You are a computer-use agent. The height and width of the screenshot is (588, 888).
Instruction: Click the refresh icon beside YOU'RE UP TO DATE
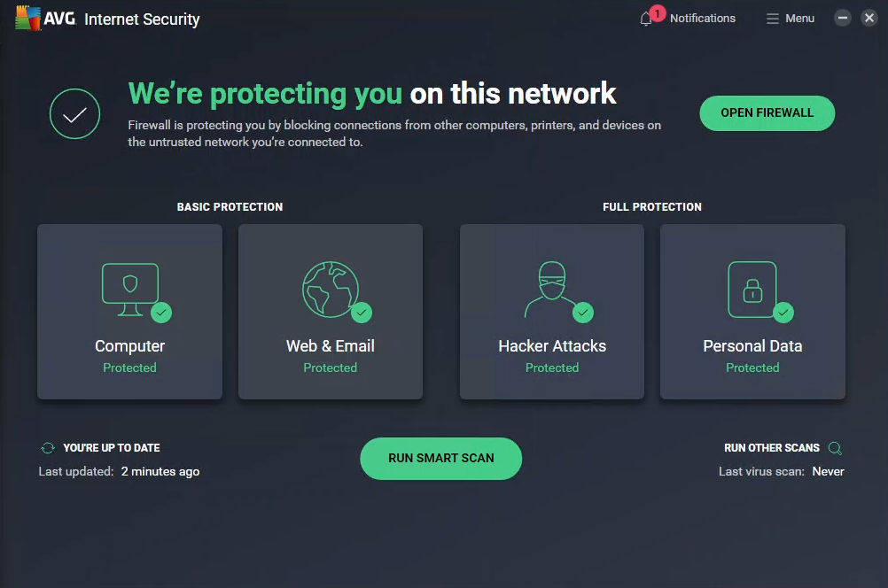49,448
